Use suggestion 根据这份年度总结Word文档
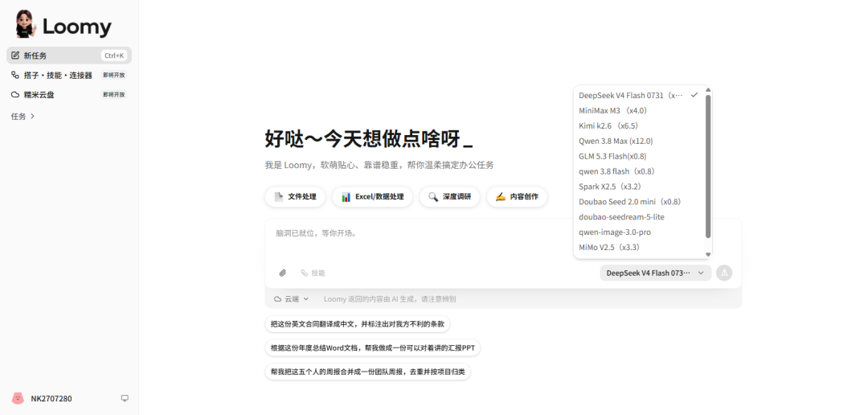The height and width of the screenshot is (415, 868). [x=373, y=348]
